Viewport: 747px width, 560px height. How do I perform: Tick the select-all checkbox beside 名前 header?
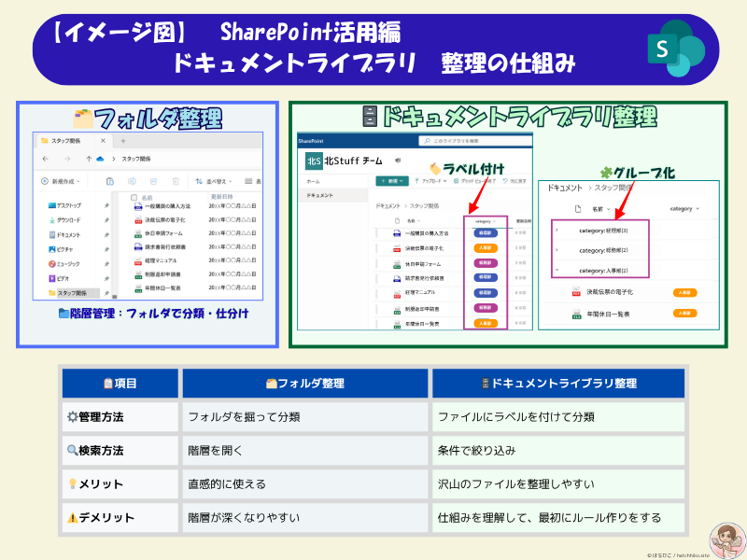pos(134,198)
